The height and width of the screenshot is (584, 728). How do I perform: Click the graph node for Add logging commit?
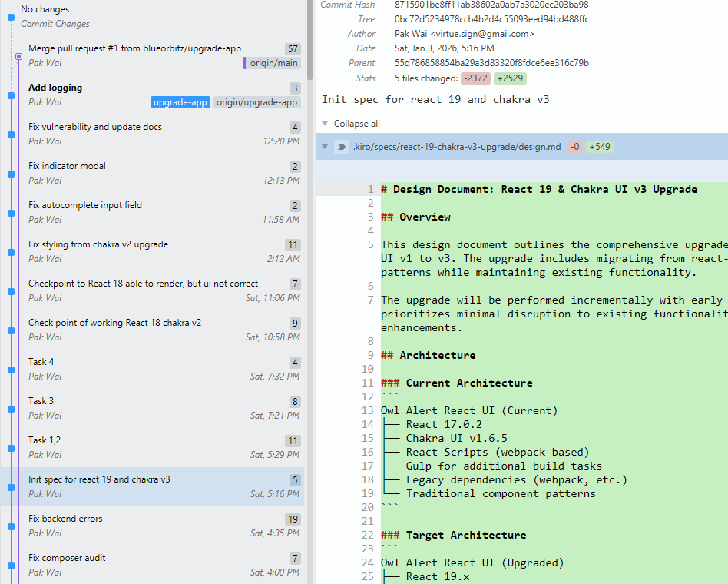[x=11, y=95]
